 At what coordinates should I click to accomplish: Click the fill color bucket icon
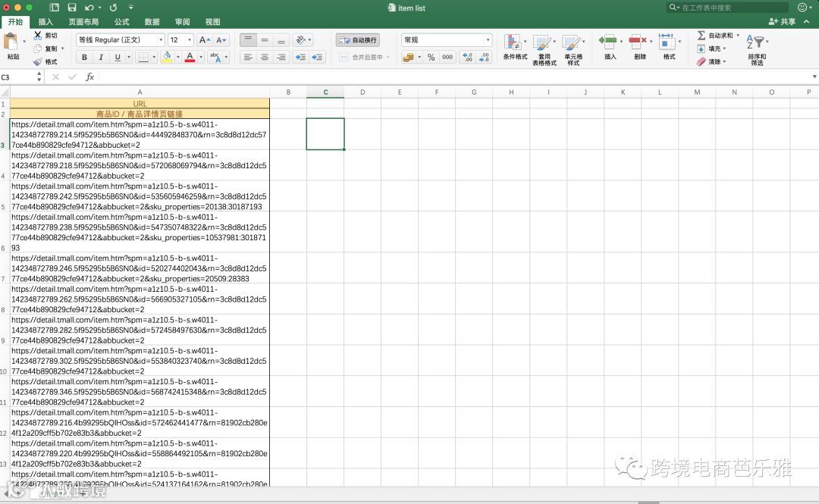tap(167, 57)
